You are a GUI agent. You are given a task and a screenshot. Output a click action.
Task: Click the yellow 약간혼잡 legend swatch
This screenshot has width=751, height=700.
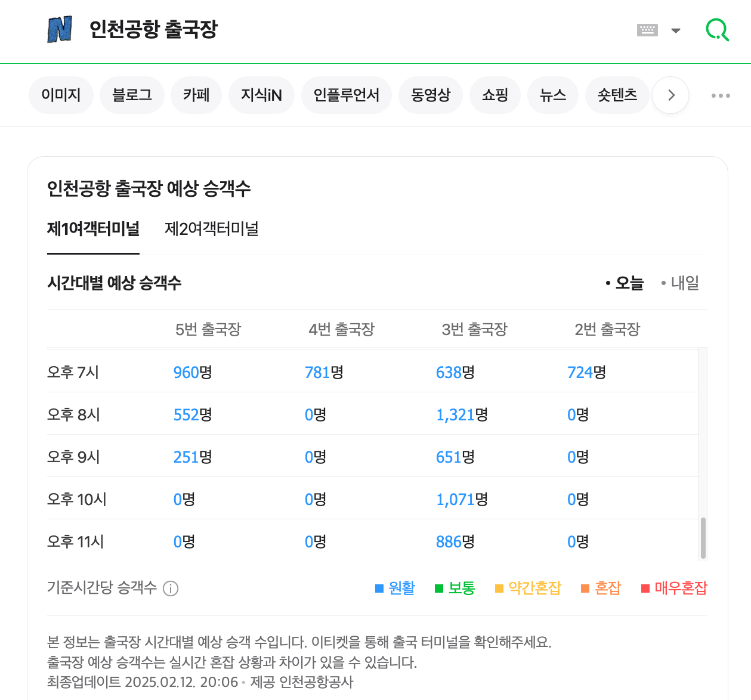point(499,588)
